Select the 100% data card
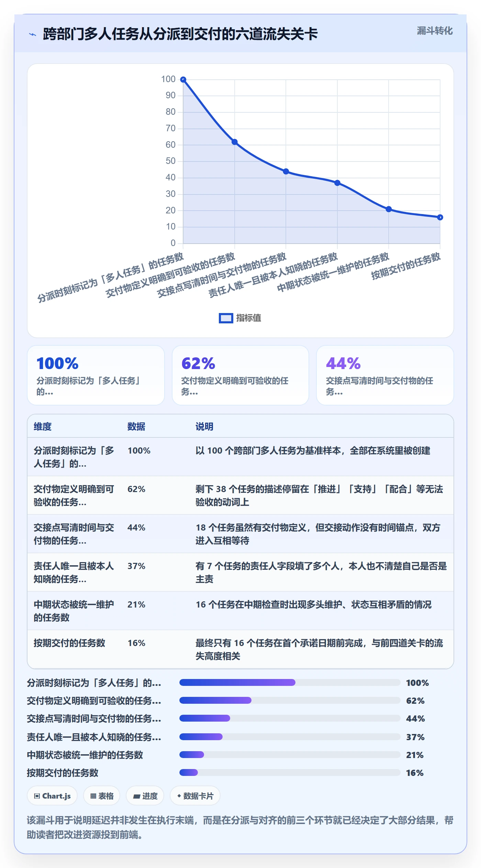The width and height of the screenshot is (481, 868). click(96, 375)
